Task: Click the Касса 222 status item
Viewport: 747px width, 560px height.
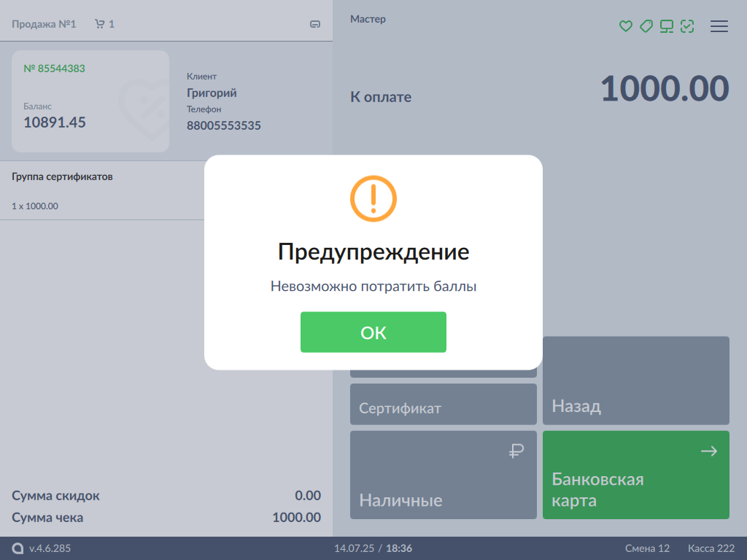Action: coord(711,548)
